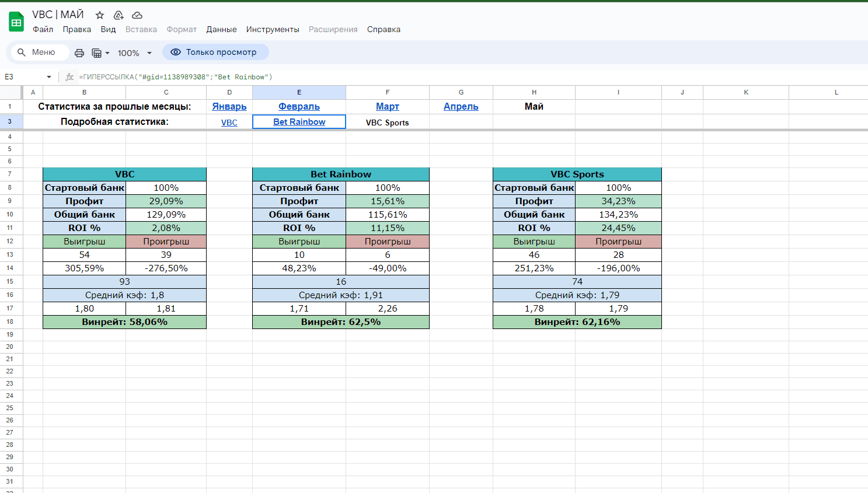Viewport: 868px width, 493px height.
Task: Click the Только просмотр view-only button
Action: pos(215,52)
